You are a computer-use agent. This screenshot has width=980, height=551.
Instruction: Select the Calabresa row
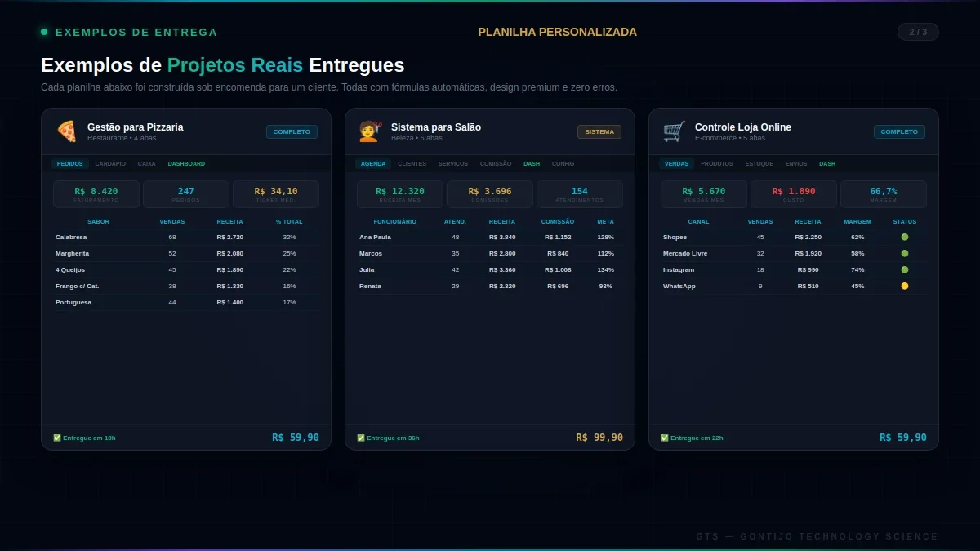point(186,237)
